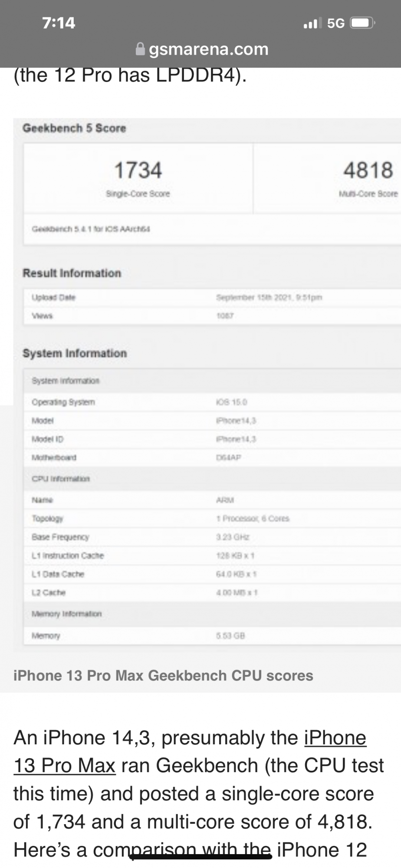Tap the Geekbench 5.4.1 for iOS AArch64 text

pos(91,229)
